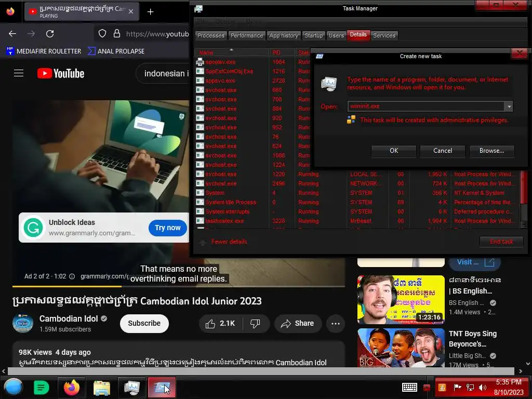Click Browse... in Create new task dialog
Viewport: 532px width, 399px height.
[x=491, y=151]
